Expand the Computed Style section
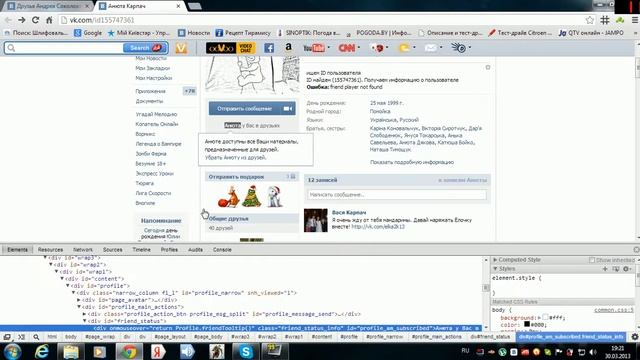This screenshot has height=360, width=640. tap(495, 260)
